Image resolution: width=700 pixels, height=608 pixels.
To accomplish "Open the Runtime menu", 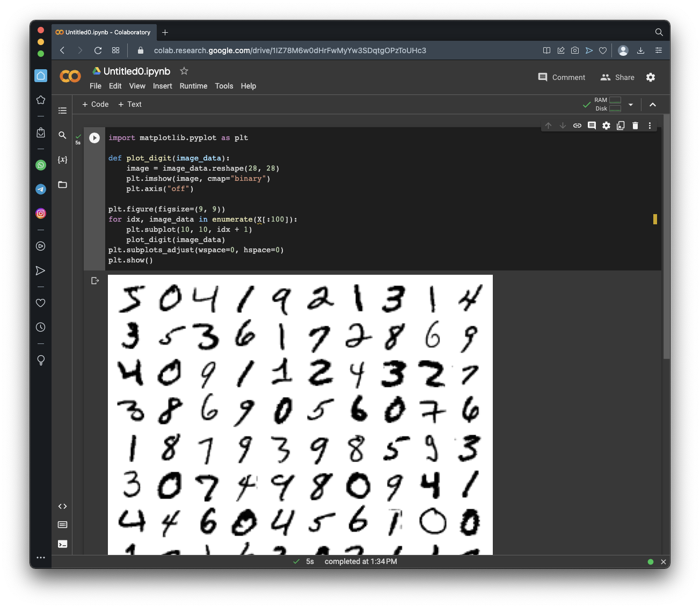I will [x=193, y=86].
